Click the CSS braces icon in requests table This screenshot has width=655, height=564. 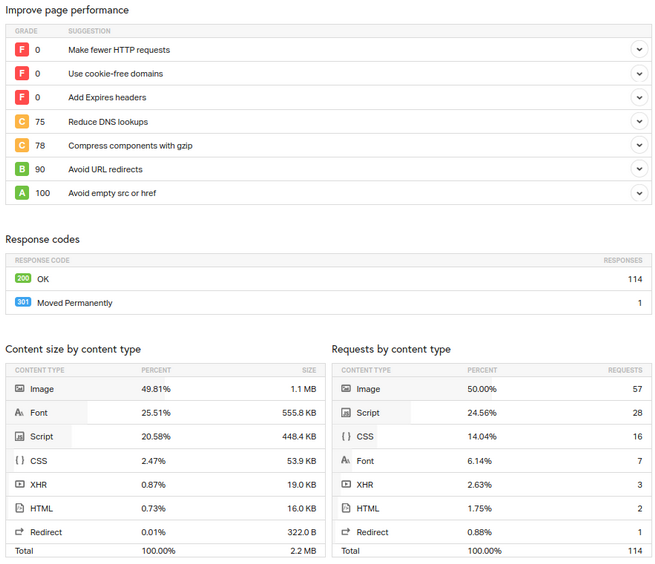pos(346,436)
